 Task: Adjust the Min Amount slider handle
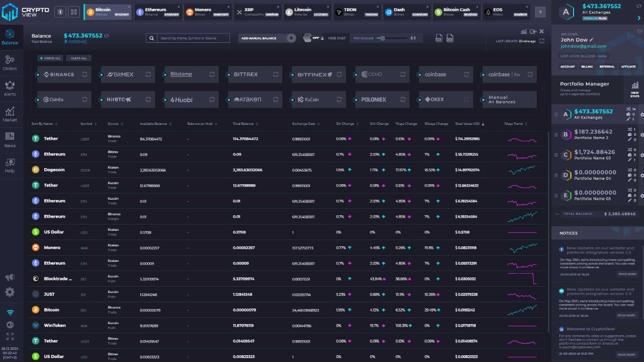(x=383, y=38)
